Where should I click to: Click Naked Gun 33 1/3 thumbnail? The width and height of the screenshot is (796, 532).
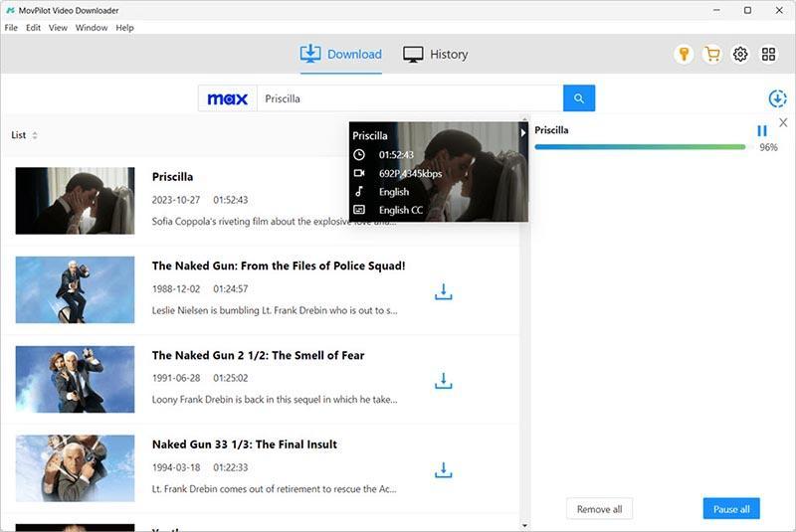76,468
